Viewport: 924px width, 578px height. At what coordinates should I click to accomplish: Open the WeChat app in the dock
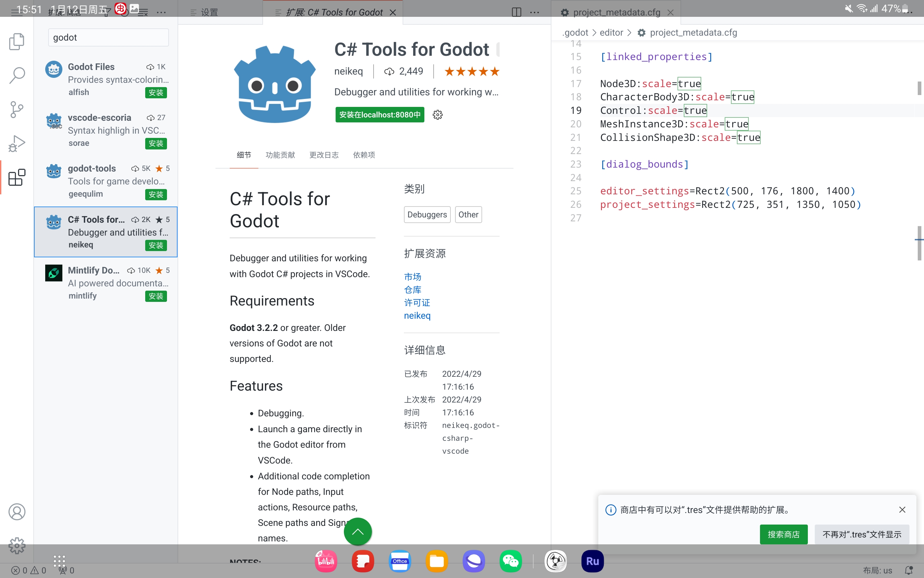point(511,561)
